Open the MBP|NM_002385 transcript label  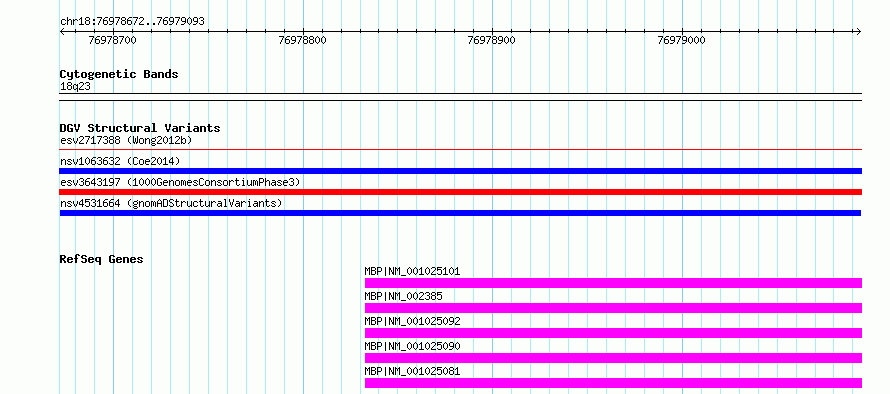(404, 296)
